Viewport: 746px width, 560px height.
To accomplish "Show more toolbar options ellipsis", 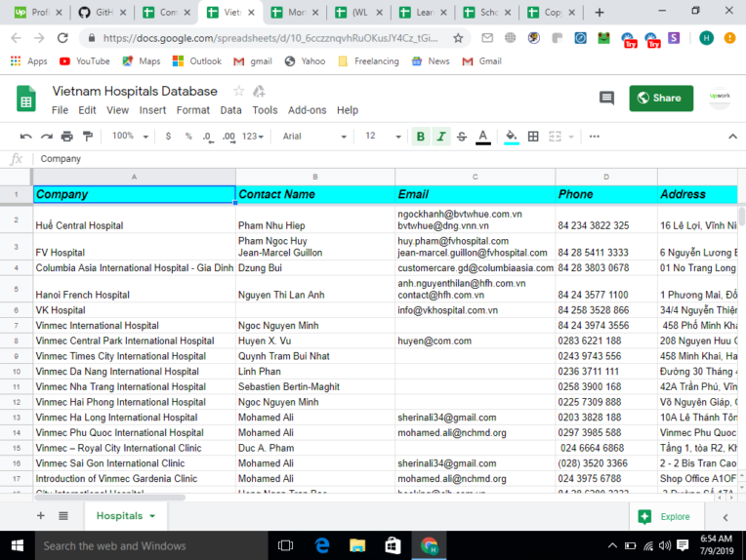I will 595,137.
